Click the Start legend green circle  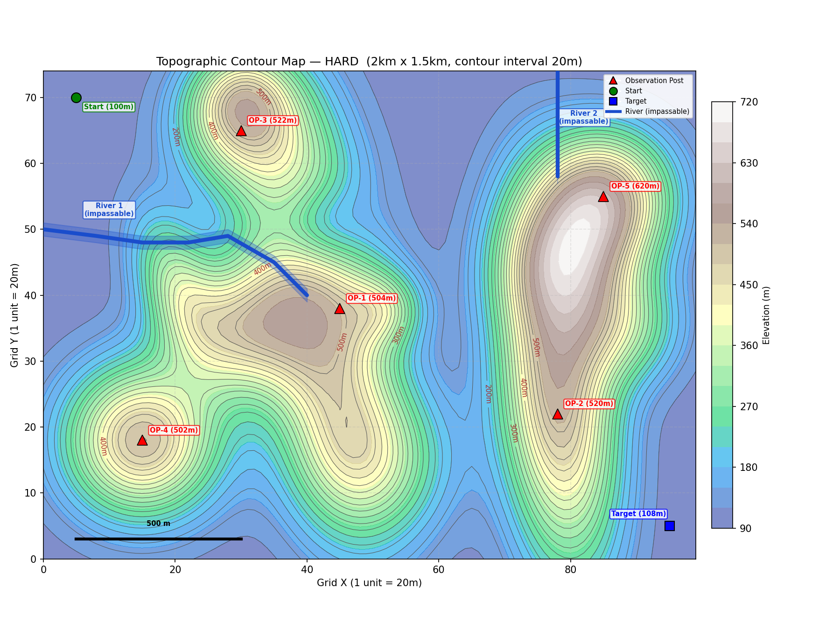(613, 91)
